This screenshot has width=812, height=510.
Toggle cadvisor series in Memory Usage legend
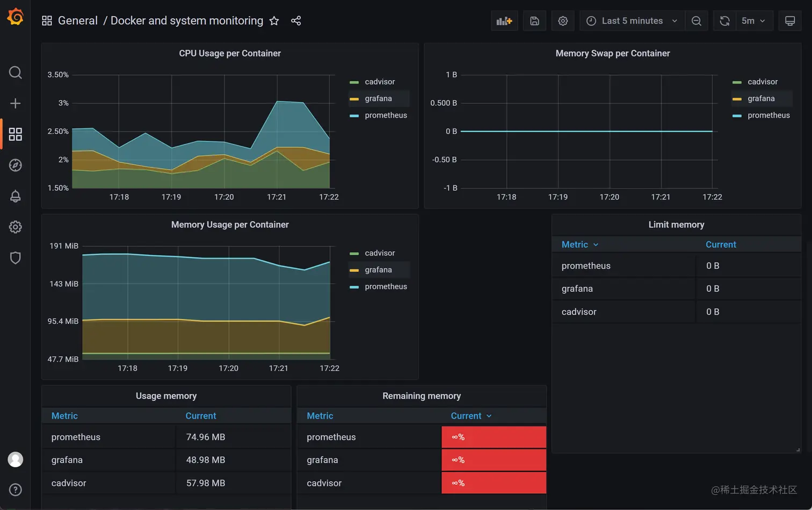click(x=380, y=253)
